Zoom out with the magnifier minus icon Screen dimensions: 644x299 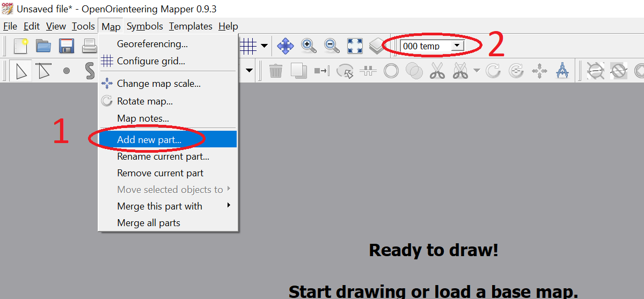click(x=332, y=46)
